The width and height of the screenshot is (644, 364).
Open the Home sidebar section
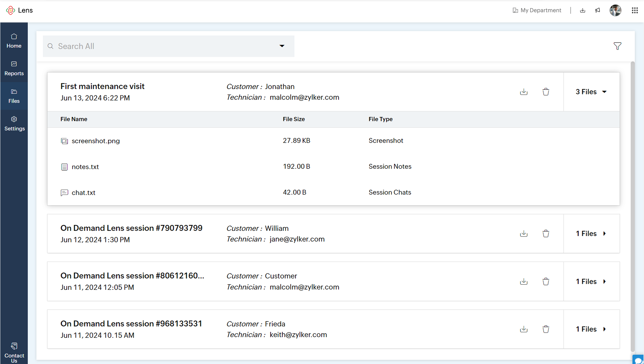coord(14,41)
